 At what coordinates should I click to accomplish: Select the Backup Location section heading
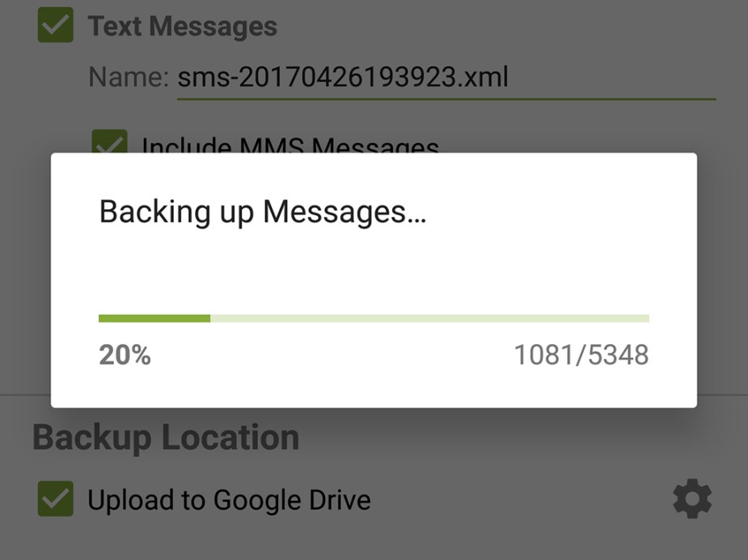(x=166, y=437)
